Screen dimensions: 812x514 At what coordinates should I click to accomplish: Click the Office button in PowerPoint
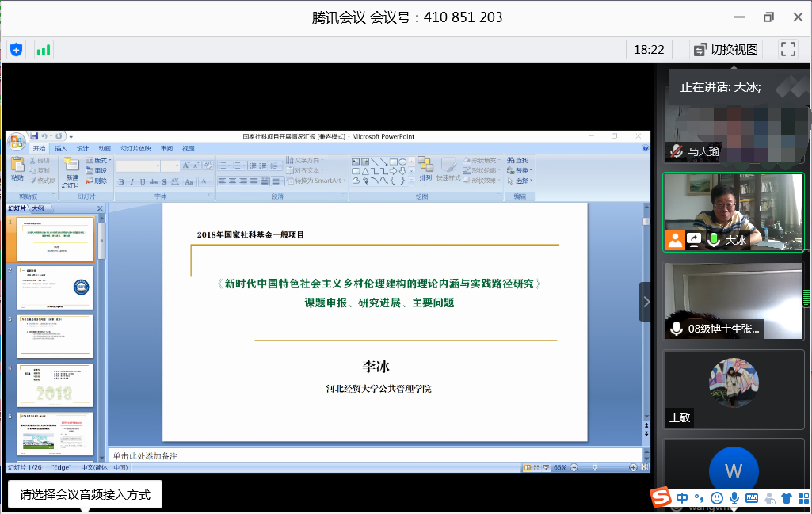pos(16,141)
